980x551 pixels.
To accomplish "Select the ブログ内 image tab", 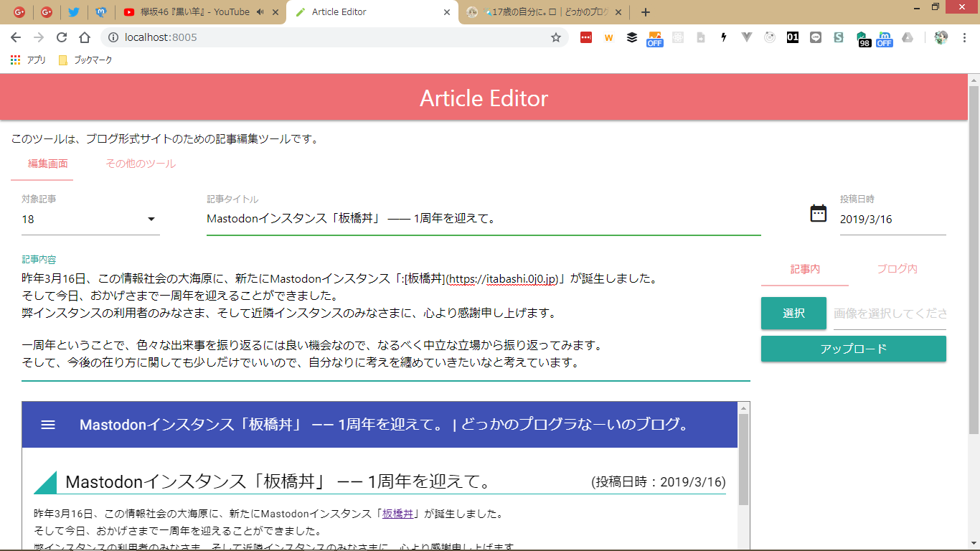I will pos(897,269).
